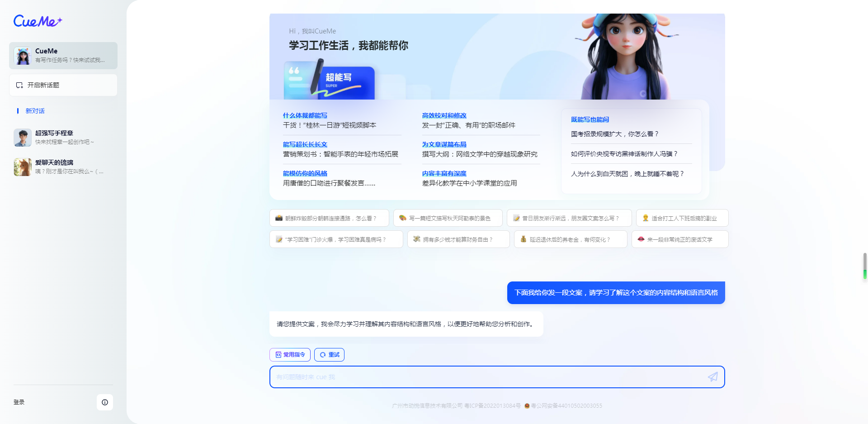
Task: Click the refresh icon on the 重试 button
Action: click(323, 355)
